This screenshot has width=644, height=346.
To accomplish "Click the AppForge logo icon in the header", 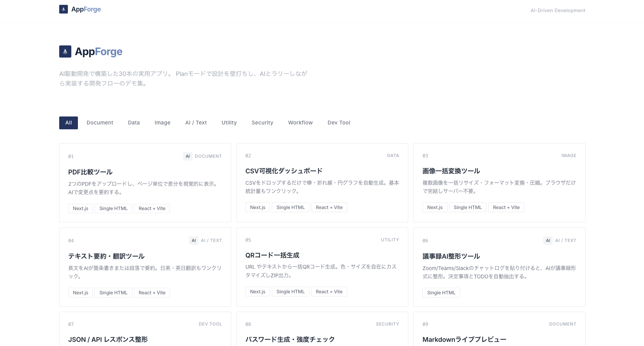I will 63,9.
